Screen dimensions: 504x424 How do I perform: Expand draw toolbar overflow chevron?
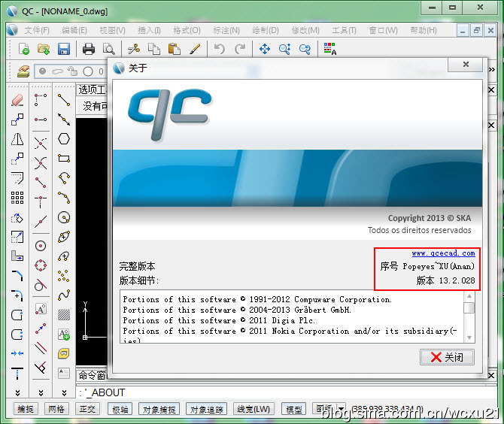[x=64, y=392]
